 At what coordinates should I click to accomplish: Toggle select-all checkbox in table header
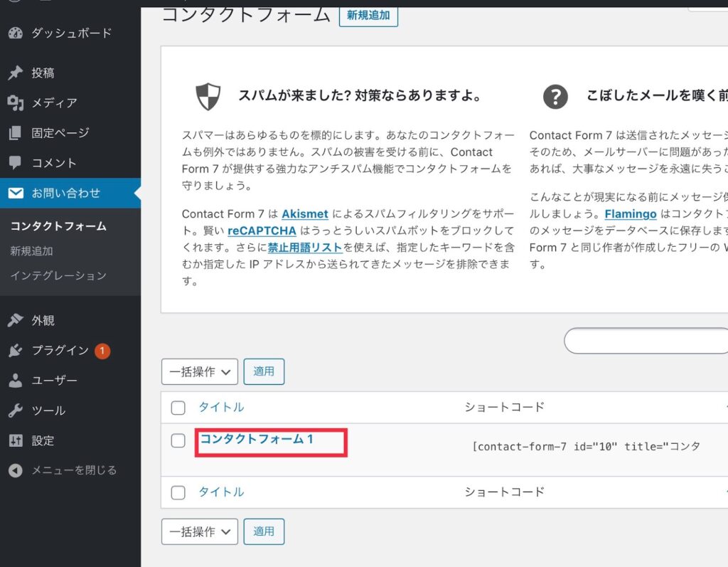coord(178,408)
